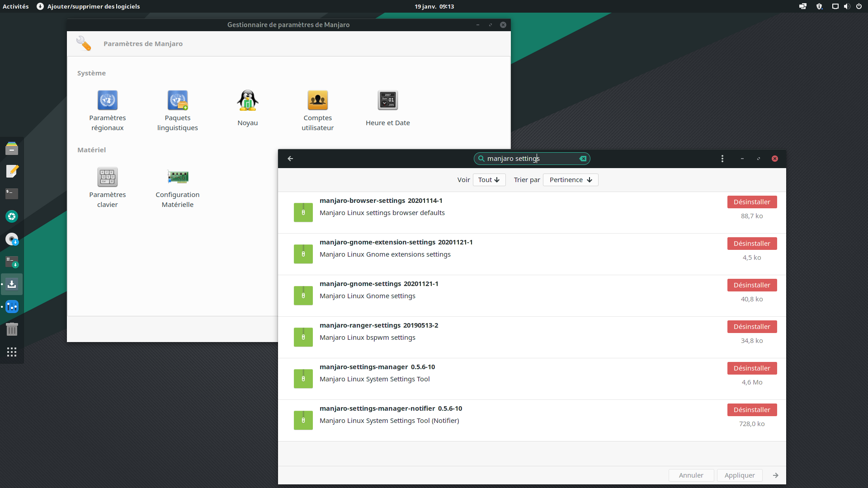The height and width of the screenshot is (488, 868).
Task: Open Paramètres régionaux in Manjaro settings
Action: tap(108, 111)
